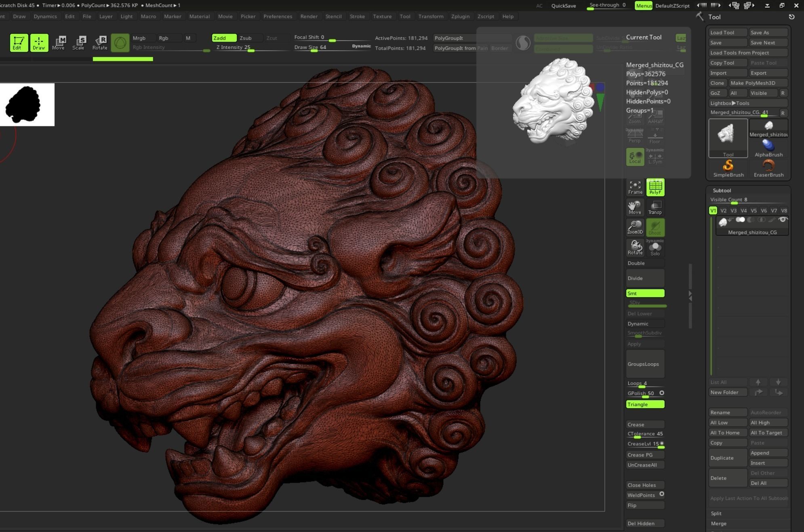Click the hide-window underline arrow icon
This screenshot has height=532, width=804.
click(767, 5)
